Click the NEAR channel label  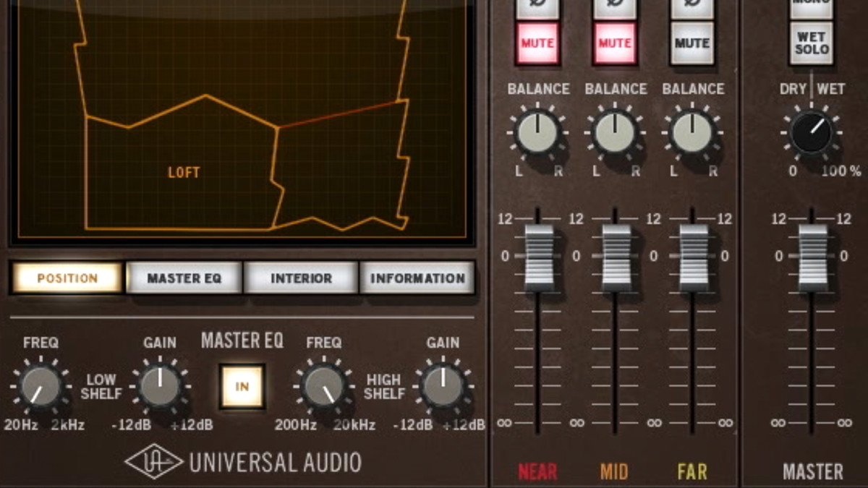[537, 472]
